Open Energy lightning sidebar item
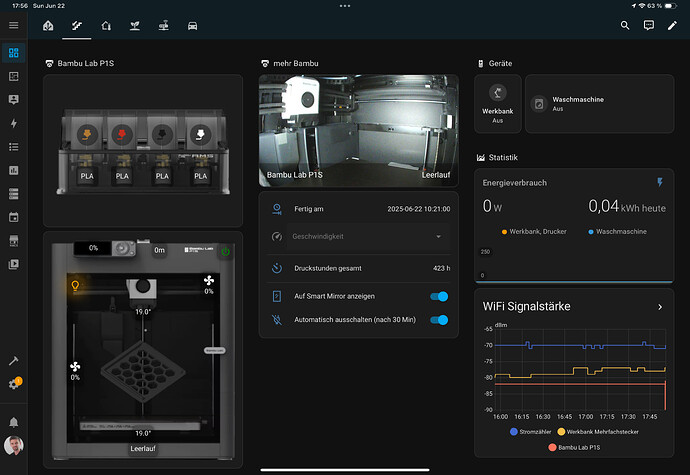Screen dimensions: 690x475 click(14, 123)
